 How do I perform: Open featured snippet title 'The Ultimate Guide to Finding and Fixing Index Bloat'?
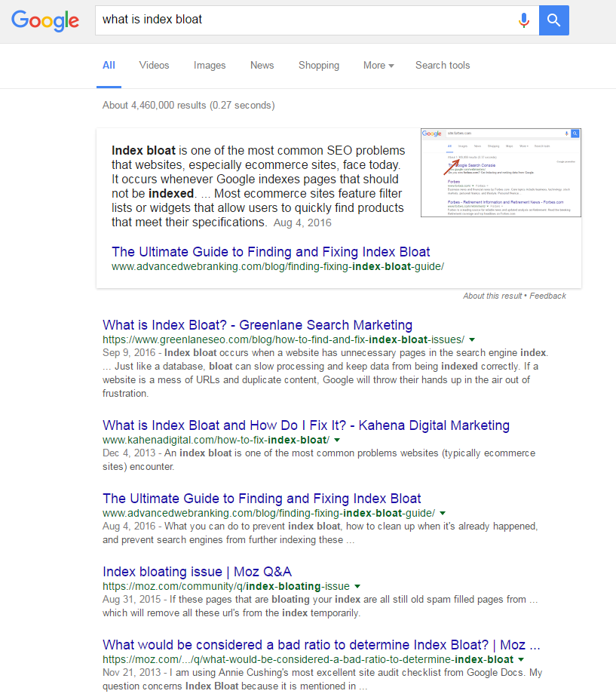coord(271,252)
